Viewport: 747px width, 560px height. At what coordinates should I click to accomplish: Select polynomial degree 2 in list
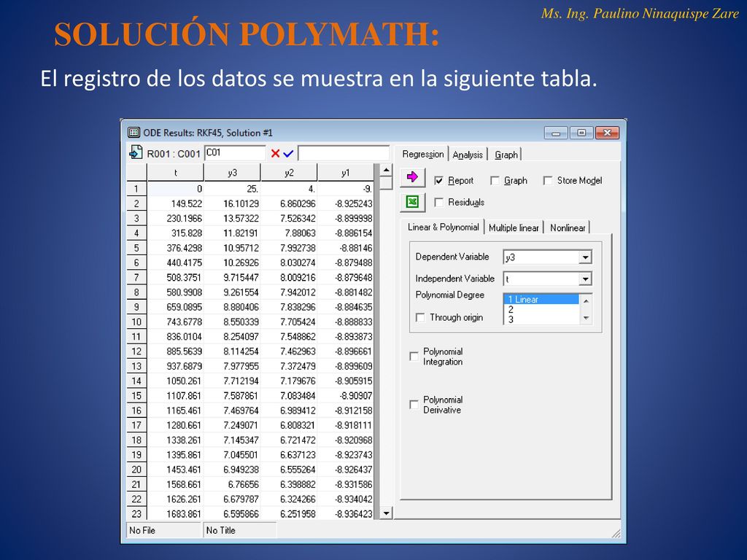(541, 309)
